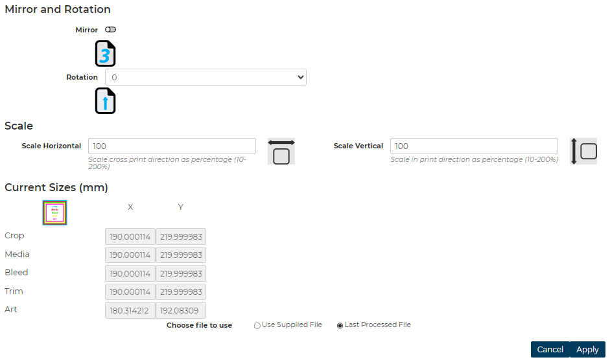The width and height of the screenshot is (610, 364).
Task: Click the Crop Y size field
Action: [x=180, y=236]
